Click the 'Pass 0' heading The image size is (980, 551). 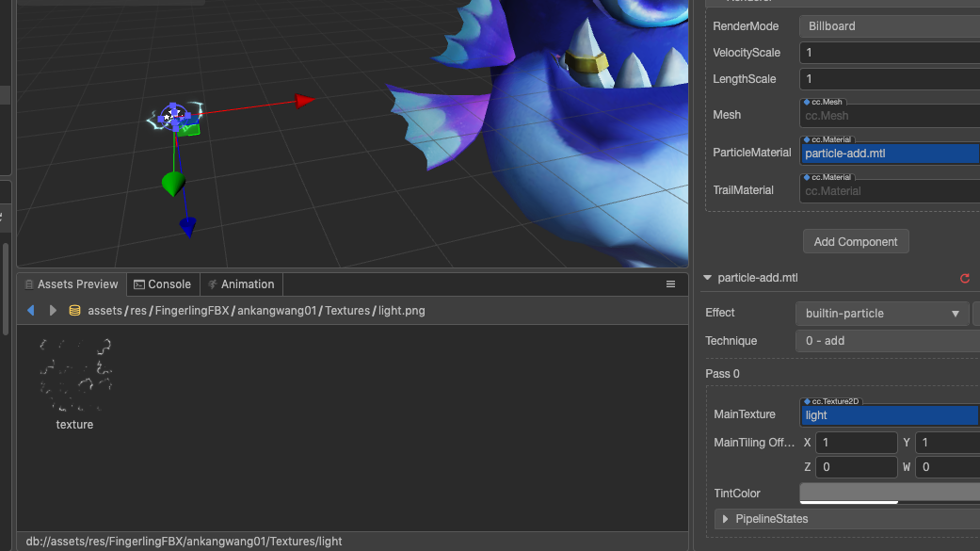(722, 373)
